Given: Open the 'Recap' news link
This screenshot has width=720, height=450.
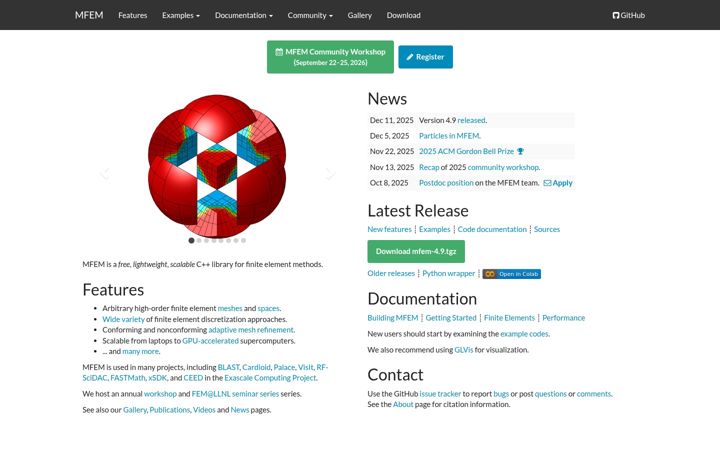Looking at the screenshot, I should (429, 167).
